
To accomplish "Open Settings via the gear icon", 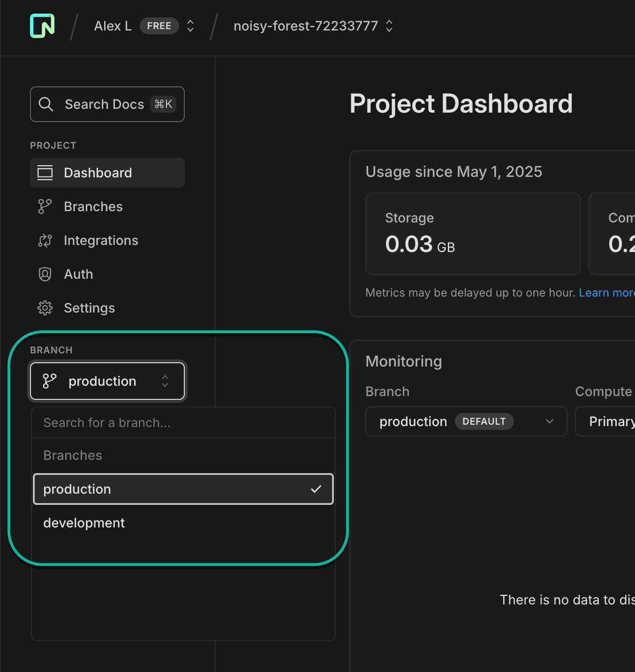I will [x=45, y=308].
